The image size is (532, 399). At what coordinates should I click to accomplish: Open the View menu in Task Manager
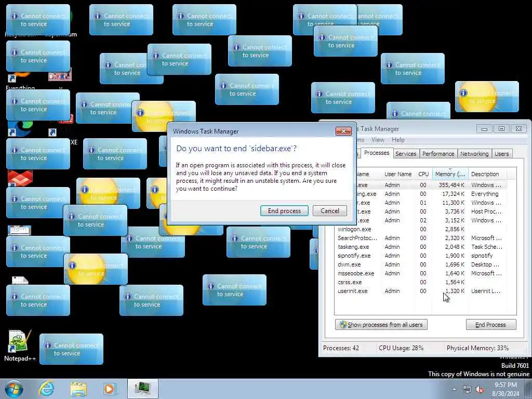(x=378, y=140)
